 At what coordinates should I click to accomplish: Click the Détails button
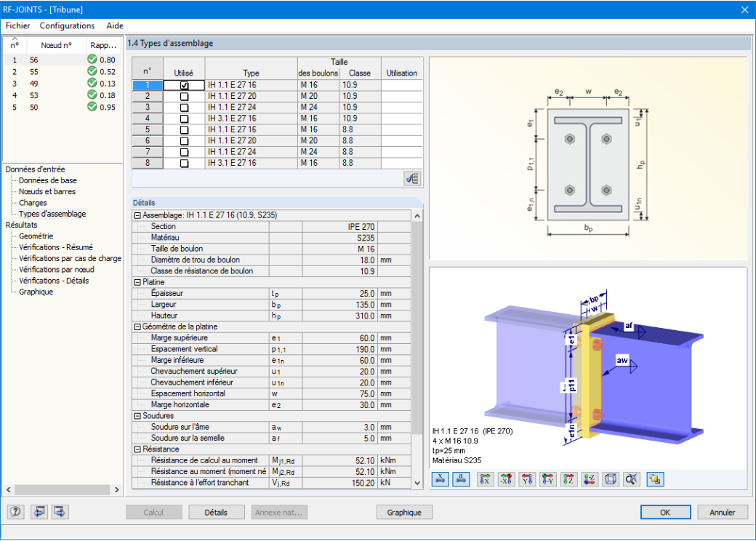point(216,512)
